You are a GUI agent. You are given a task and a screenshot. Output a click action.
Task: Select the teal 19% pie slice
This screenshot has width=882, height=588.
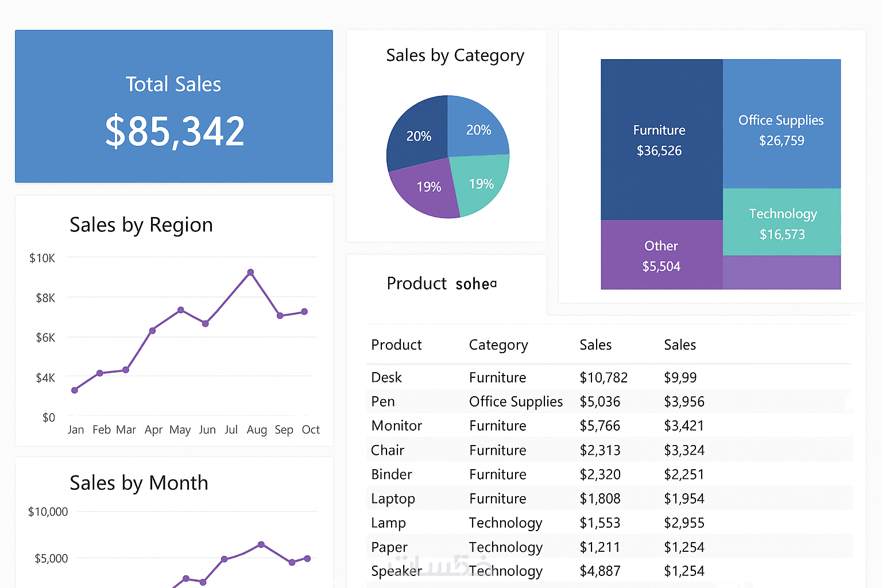tap(480, 183)
